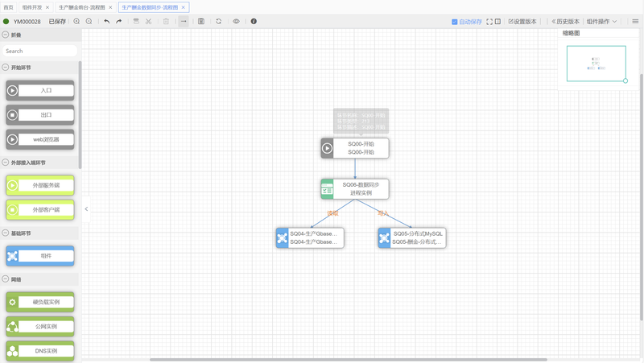Collapse the 开始环节 section
Screen dimensions: 644x363
[6, 68]
